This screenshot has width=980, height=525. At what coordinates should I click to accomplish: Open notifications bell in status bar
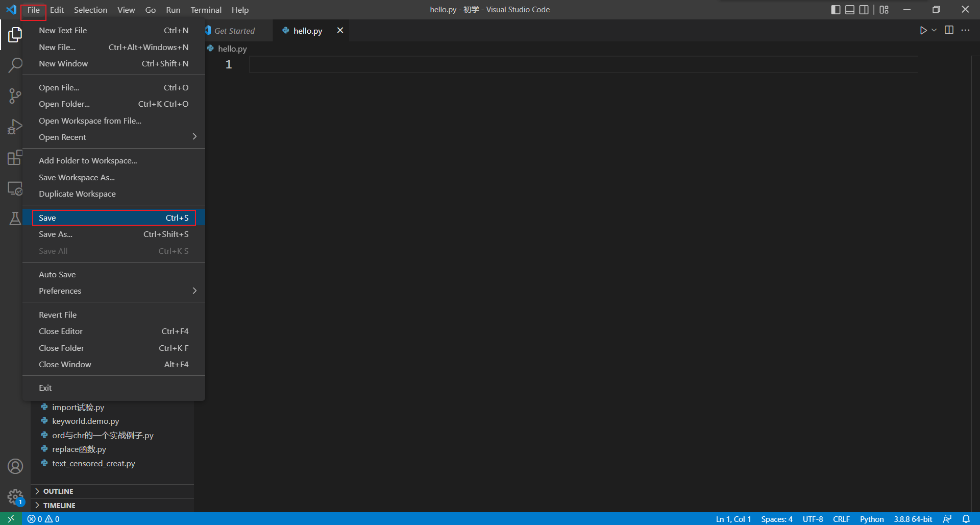(966, 519)
